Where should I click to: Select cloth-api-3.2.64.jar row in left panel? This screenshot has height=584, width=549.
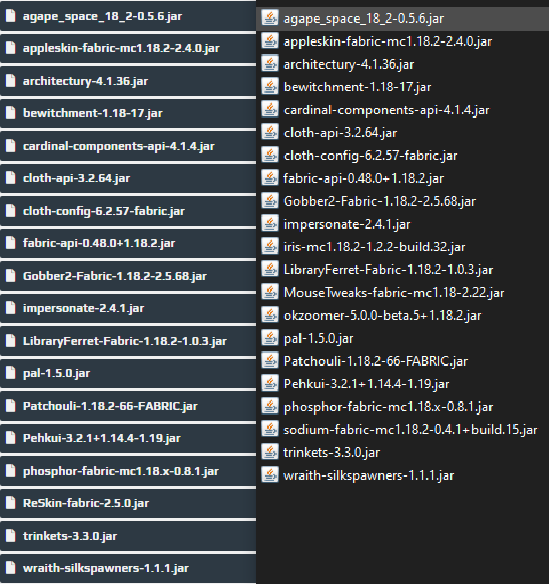128,178
